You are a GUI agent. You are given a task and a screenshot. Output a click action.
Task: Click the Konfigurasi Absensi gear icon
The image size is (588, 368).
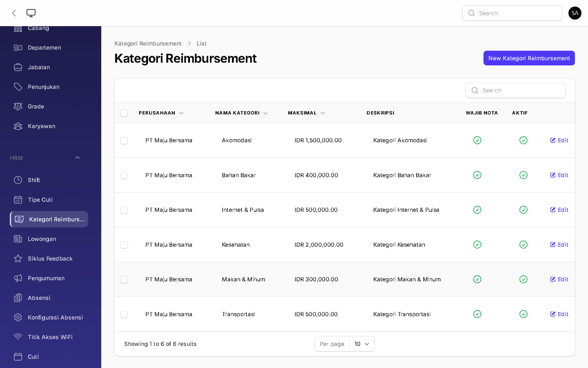click(18, 318)
